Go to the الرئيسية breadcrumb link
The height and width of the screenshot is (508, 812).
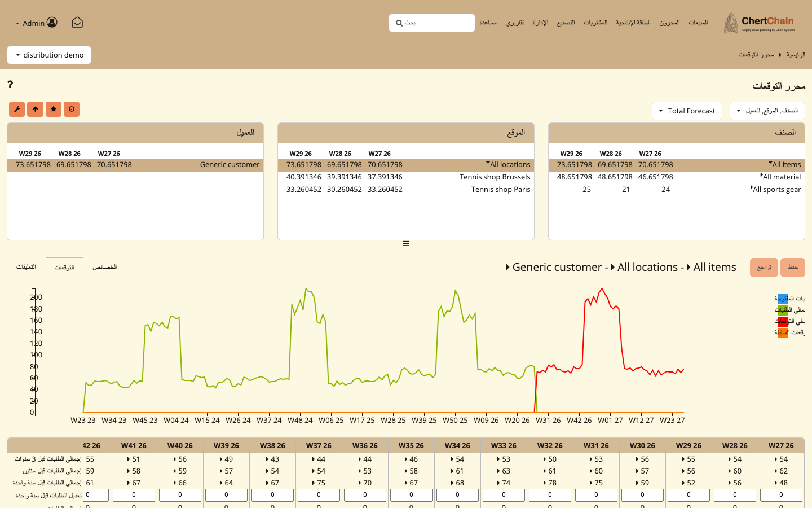(796, 55)
